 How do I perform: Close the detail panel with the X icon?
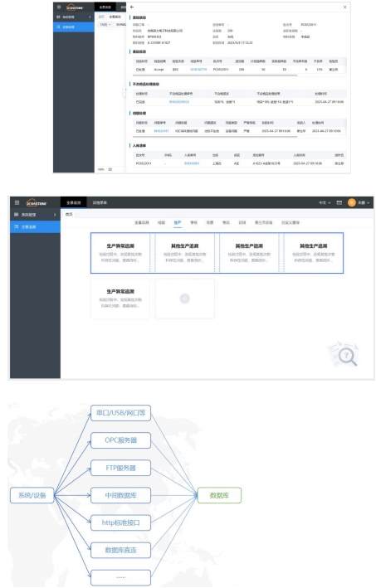click(x=344, y=7)
